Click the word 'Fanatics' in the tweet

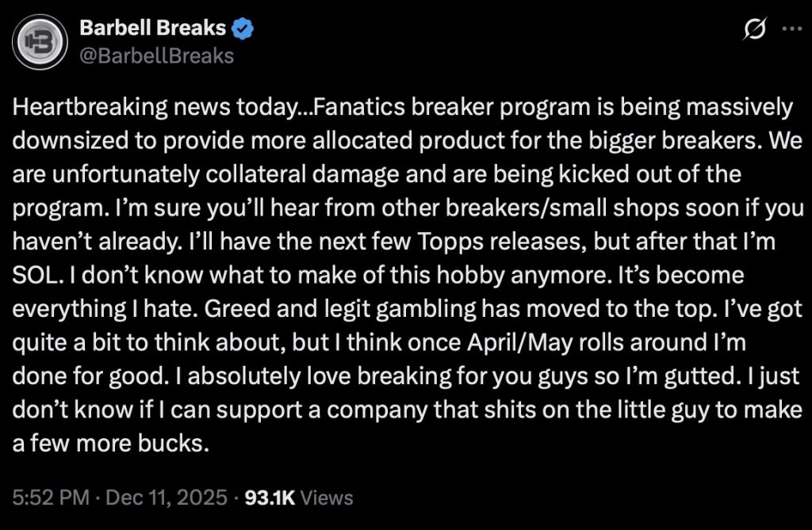pos(355,107)
